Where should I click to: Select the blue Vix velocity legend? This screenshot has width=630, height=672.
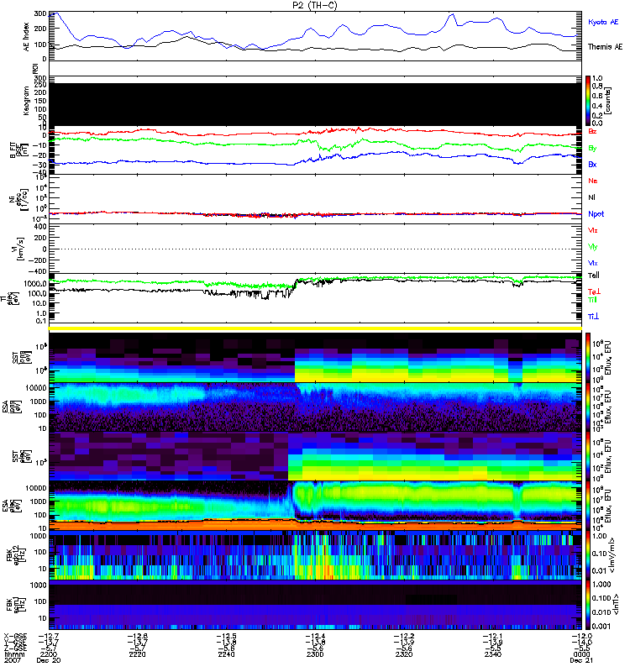593,263
